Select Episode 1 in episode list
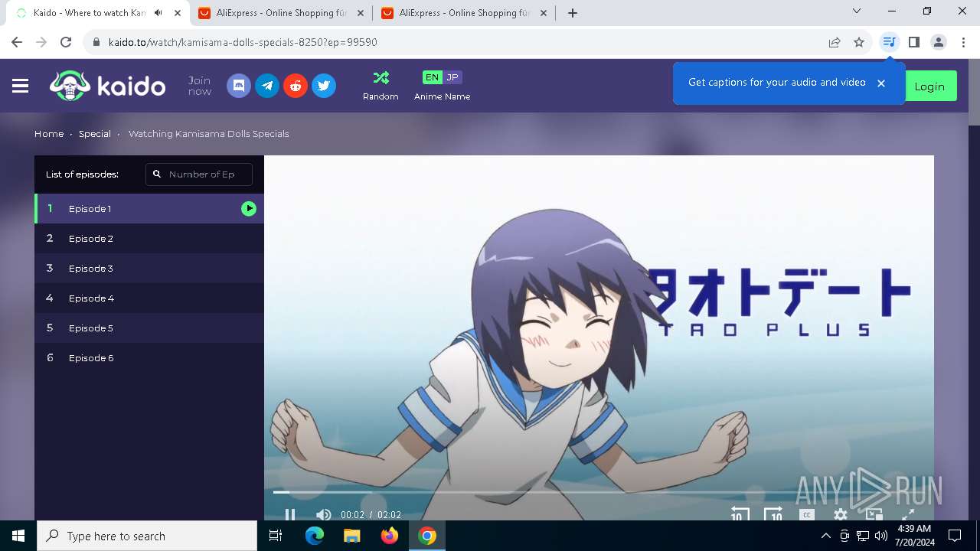This screenshot has height=551, width=980. [x=149, y=208]
